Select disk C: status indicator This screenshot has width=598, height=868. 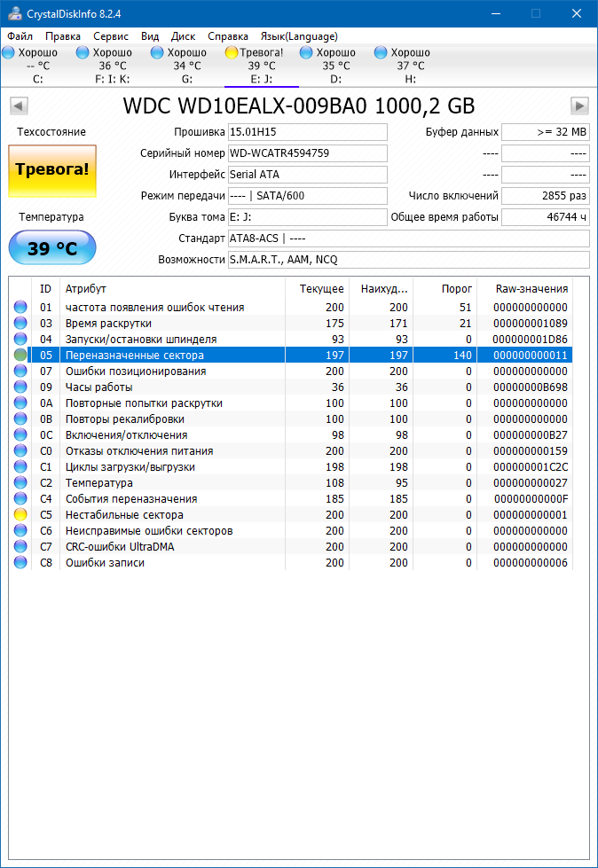8,52
